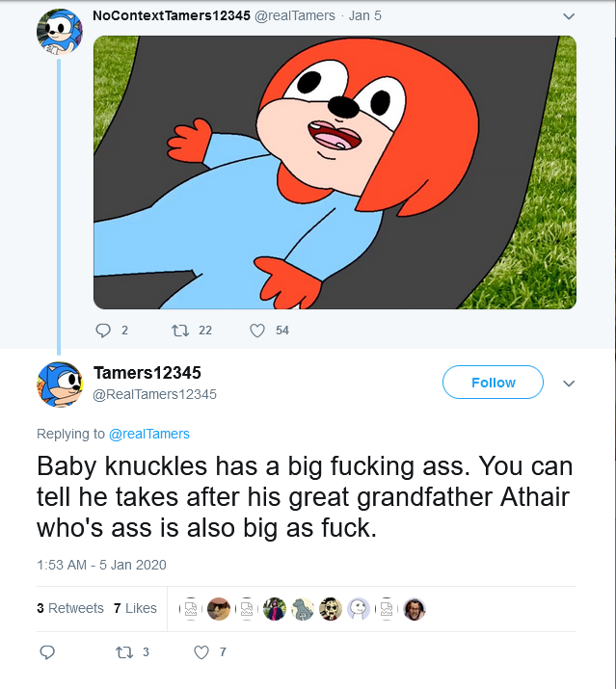
Task: Click the last liker avatar in the row
Action: (414, 609)
